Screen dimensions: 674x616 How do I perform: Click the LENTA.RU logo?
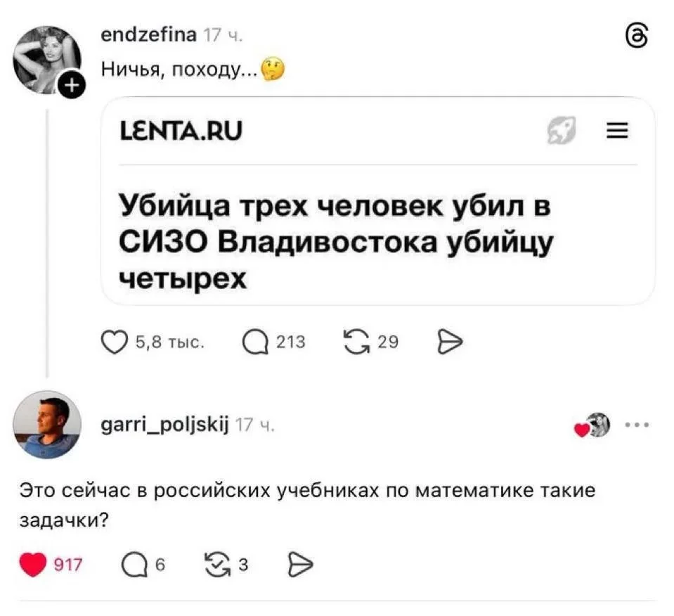coord(182,131)
